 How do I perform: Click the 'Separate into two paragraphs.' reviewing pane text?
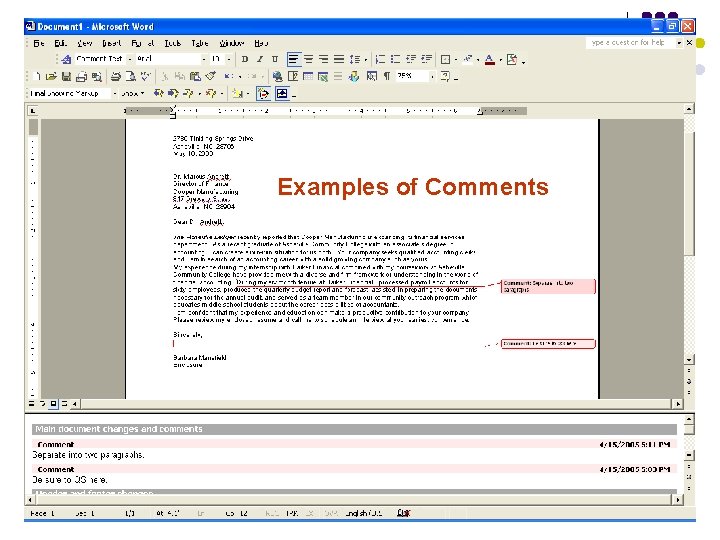coord(89,455)
